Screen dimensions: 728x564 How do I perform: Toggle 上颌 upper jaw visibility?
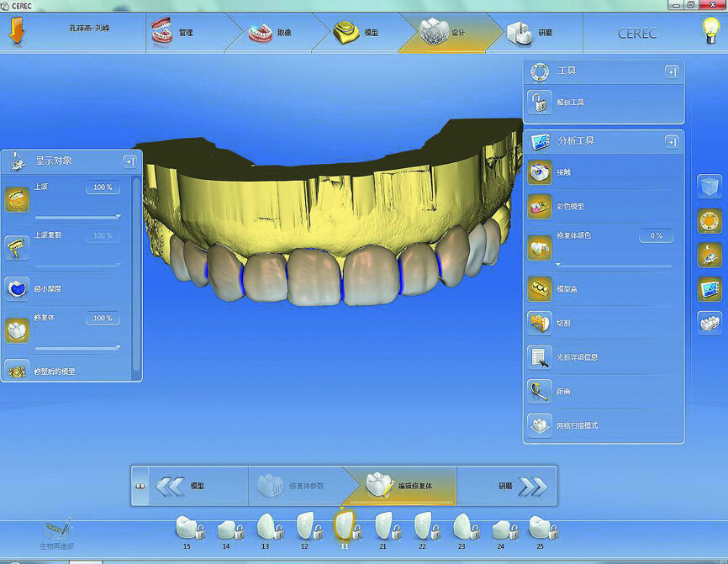[x=18, y=200]
